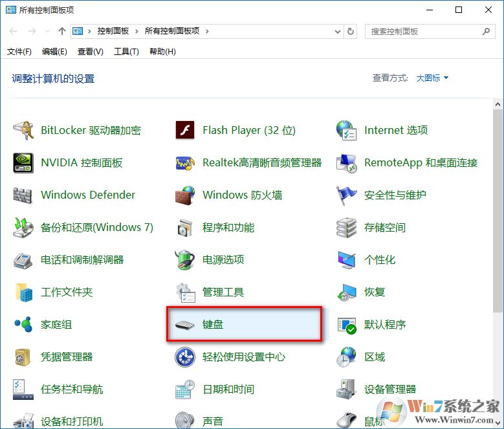Open the Windows 防火墙 icon

pos(185,195)
